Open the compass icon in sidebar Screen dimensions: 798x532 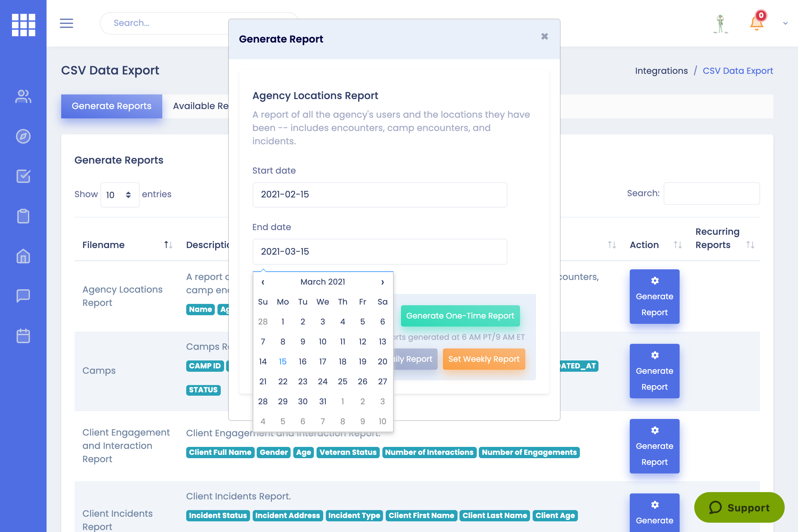click(x=23, y=136)
